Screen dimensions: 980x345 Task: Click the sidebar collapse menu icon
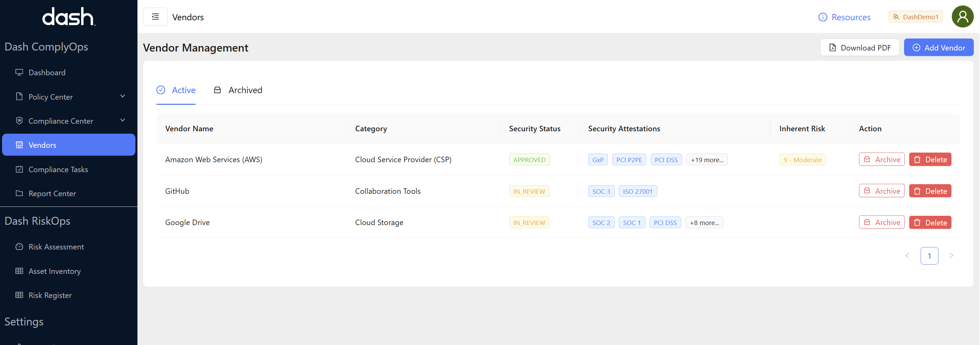[x=155, y=17]
